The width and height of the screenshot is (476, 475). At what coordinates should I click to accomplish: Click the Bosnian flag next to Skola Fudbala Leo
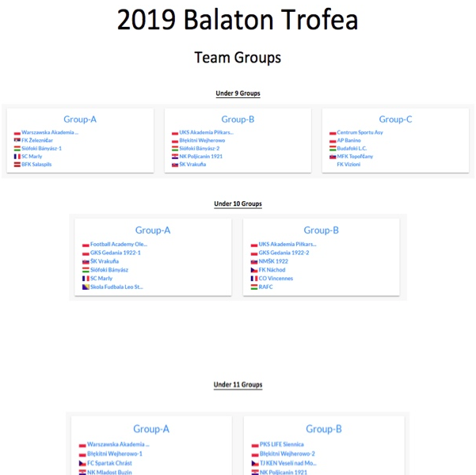pos(86,287)
